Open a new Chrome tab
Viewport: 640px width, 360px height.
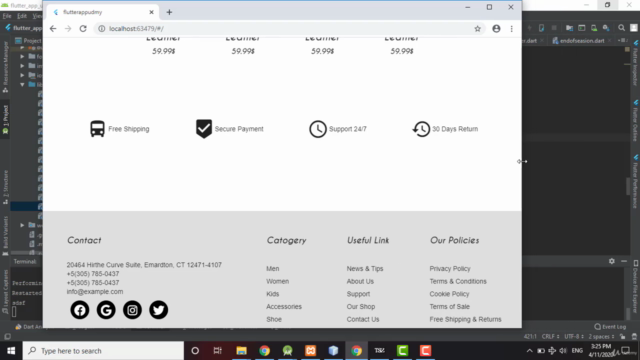tap(169, 12)
